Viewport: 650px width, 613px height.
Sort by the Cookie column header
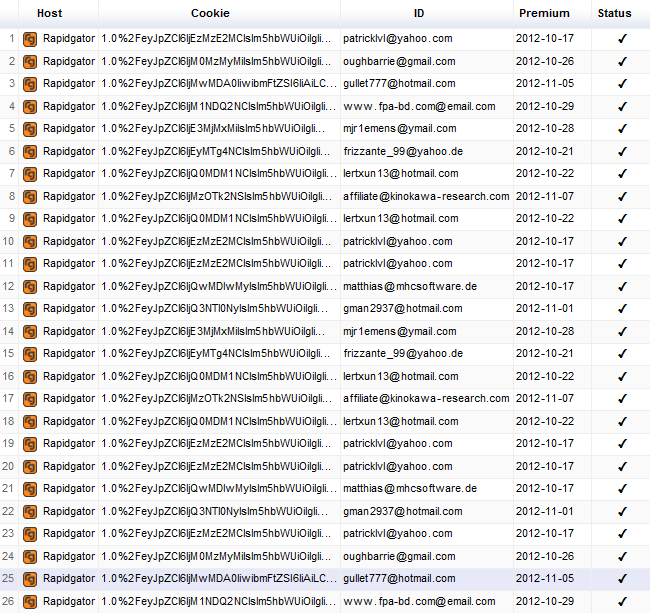(210, 13)
